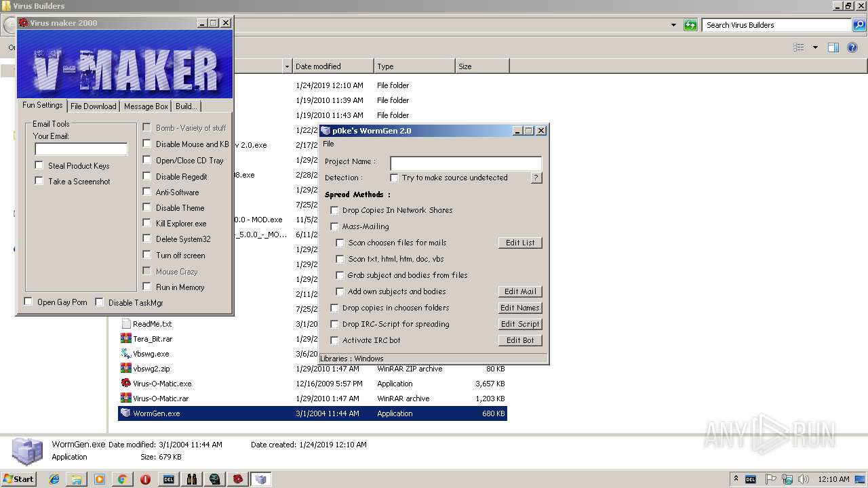868x488 pixels.
Task: Click the DEL program taskbar button
Action: [x=169, y=479]
